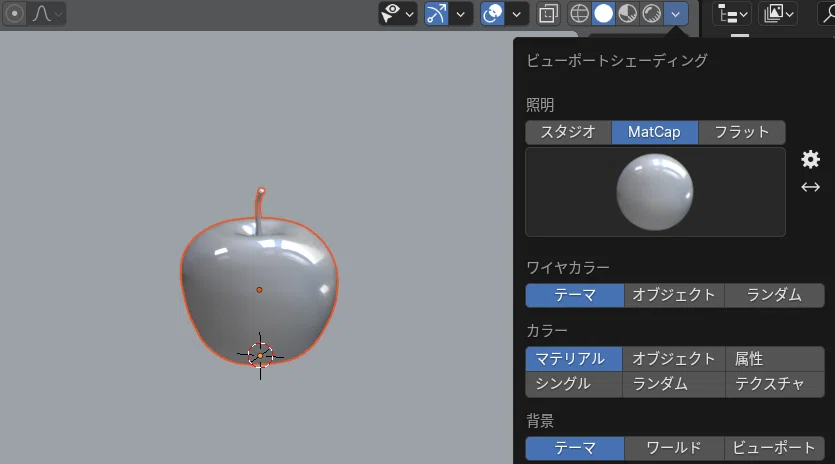Set color mode to オブジェクト
This screenshot has height=464, width=835.
point(674,359)
